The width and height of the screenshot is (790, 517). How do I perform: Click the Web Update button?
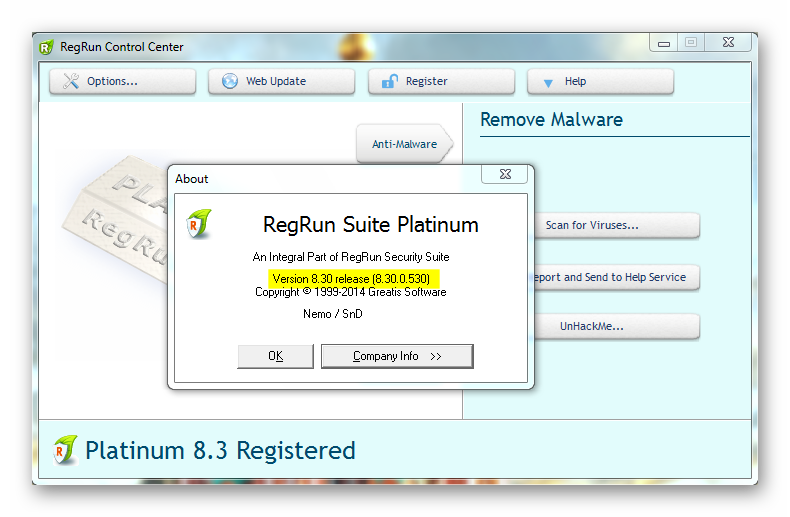point(282,81)
